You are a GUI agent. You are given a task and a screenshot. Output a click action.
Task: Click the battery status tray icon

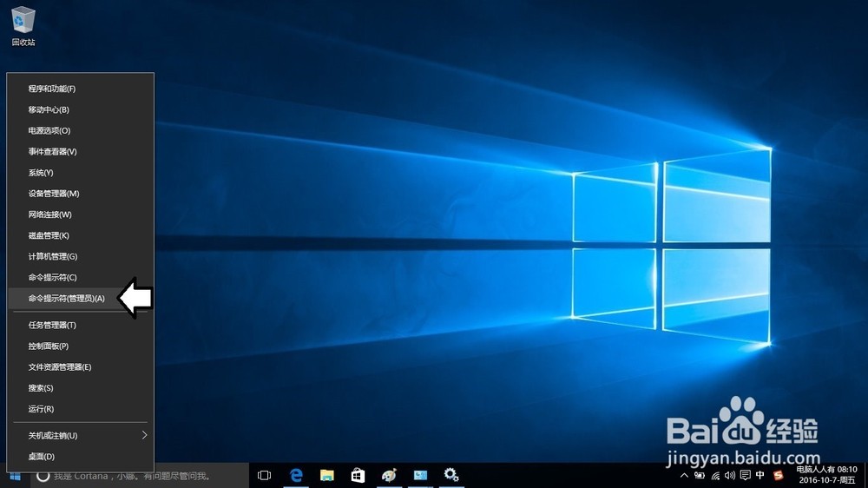(700, 475)
